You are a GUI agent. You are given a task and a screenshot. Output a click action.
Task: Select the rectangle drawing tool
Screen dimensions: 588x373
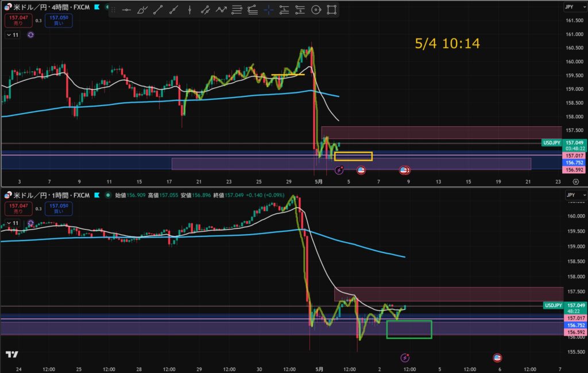331,10
